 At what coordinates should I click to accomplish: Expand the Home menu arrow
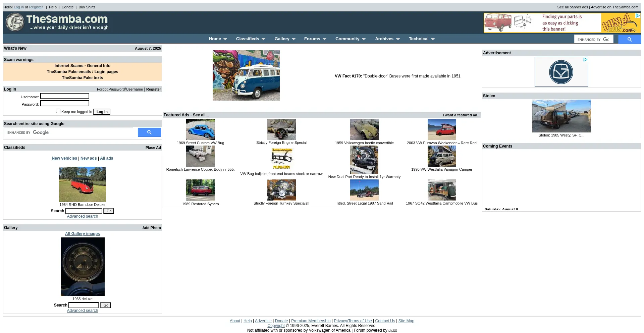click(x=225, y=39)
